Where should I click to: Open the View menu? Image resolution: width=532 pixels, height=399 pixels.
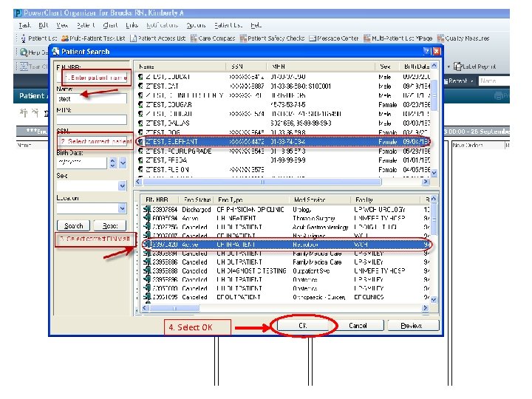[62, 25]
